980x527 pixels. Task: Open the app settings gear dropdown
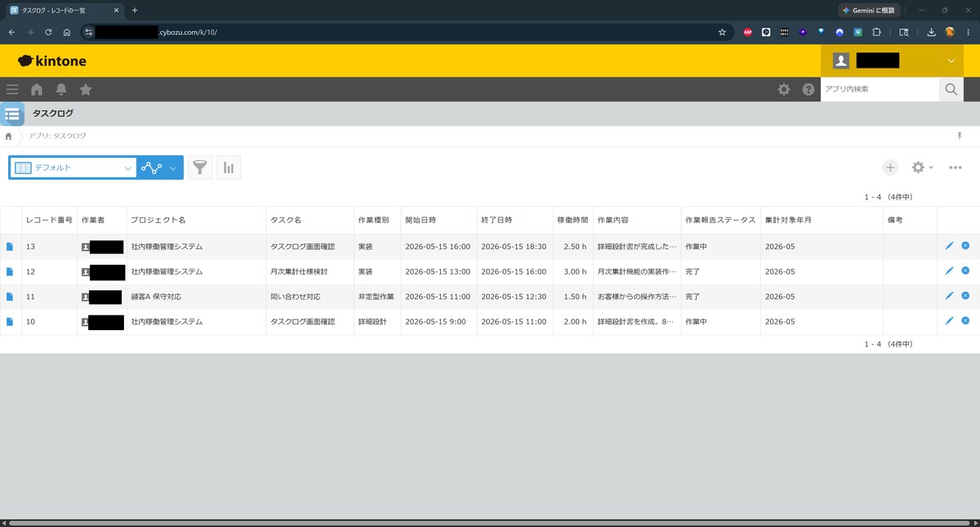pyautogui.click(x=922, y=167)
